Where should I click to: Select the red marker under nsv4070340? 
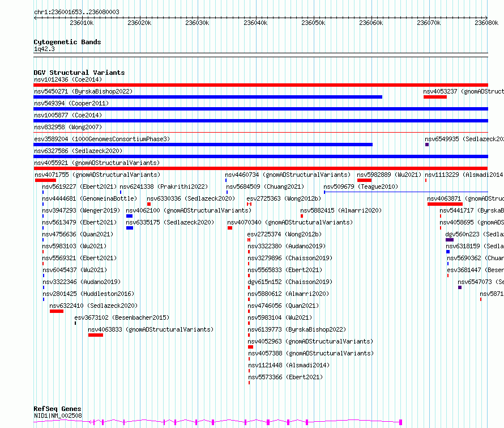230,228
